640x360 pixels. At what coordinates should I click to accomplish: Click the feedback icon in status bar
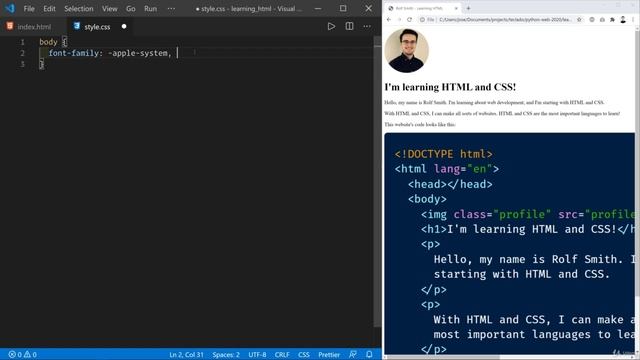[x=353, y=354]
